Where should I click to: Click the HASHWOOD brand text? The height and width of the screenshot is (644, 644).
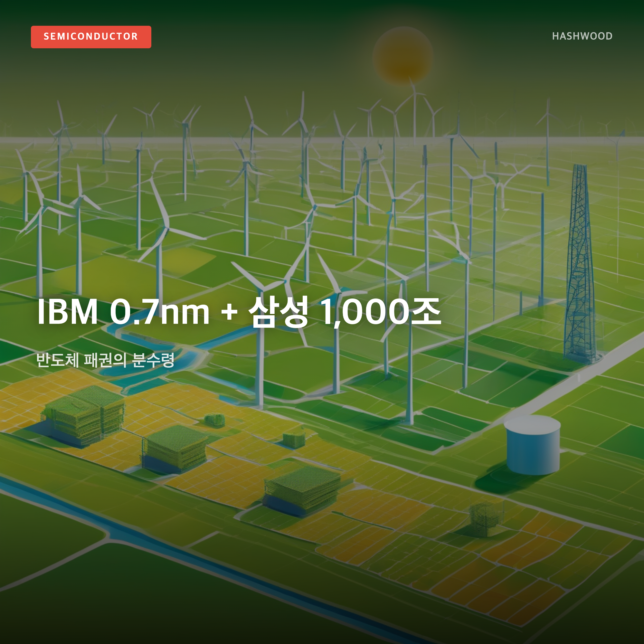pyautogui.click(x=582, y=36)
